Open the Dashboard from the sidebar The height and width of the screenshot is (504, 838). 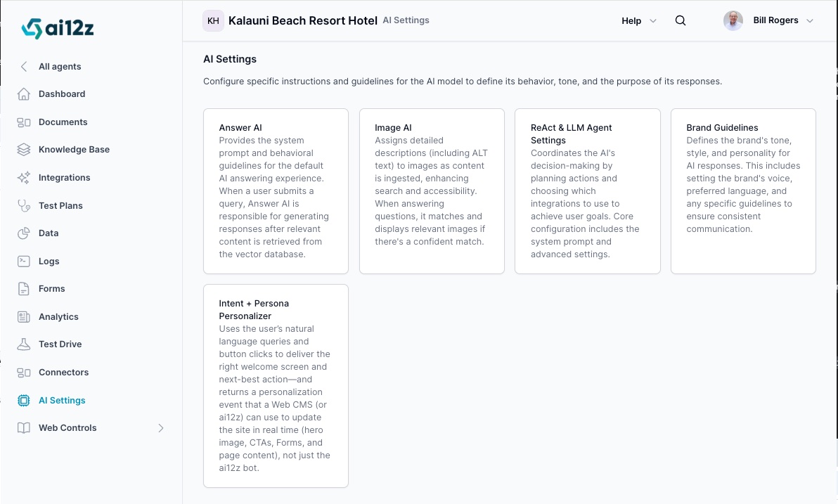coord(62,93)
